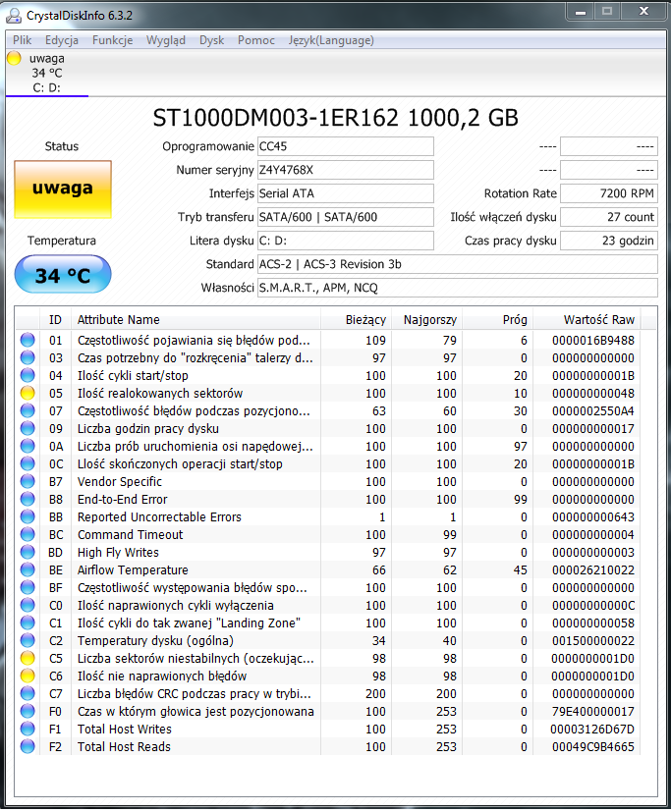The width and height of the screenshot is (671, 812).
Task: Click the blue status icon for Airflow Temperature
Action: [28, 569]
